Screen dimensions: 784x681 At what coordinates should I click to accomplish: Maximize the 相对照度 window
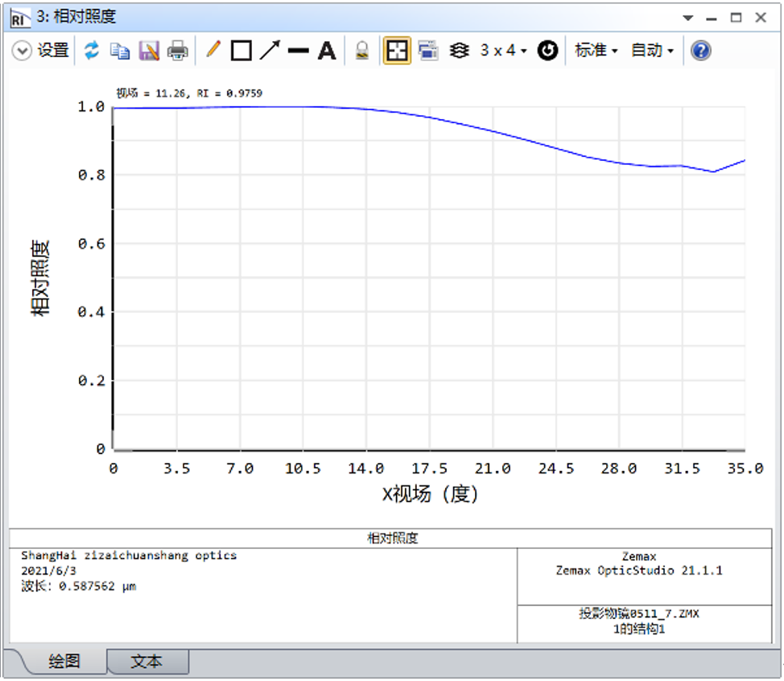point(736,18)
